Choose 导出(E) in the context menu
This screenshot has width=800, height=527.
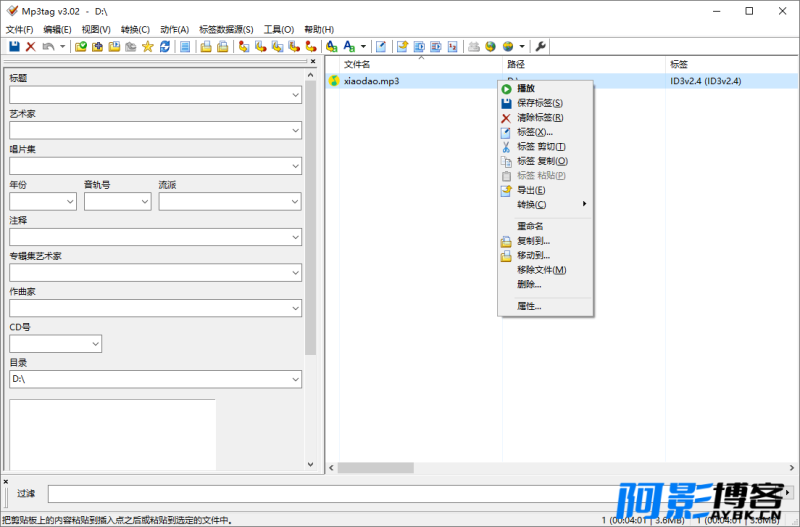coord(545,190)
